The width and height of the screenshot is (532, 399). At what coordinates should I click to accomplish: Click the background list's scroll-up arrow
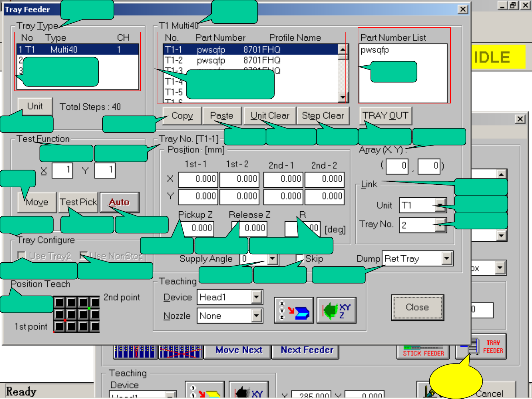(x=501, y=174)
